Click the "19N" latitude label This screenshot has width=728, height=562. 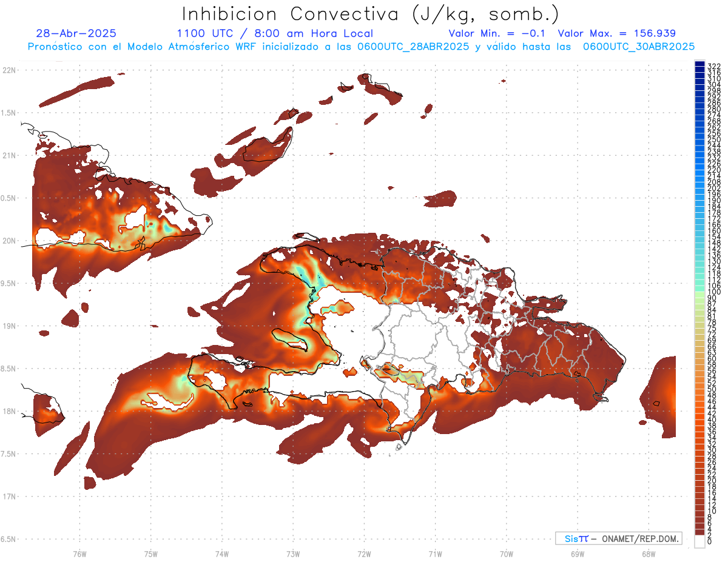pos(9,326)
